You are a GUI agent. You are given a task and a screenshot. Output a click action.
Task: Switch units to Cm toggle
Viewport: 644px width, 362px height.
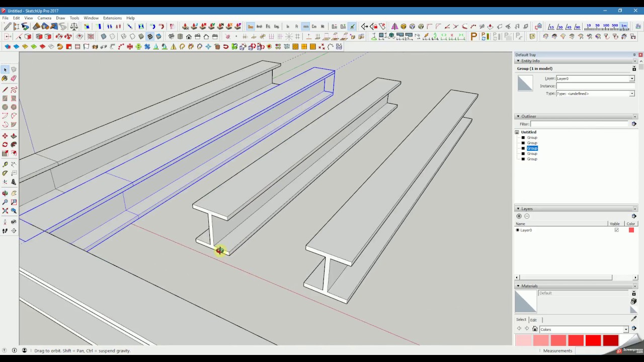pyautogui.click(x=314, y=27)
